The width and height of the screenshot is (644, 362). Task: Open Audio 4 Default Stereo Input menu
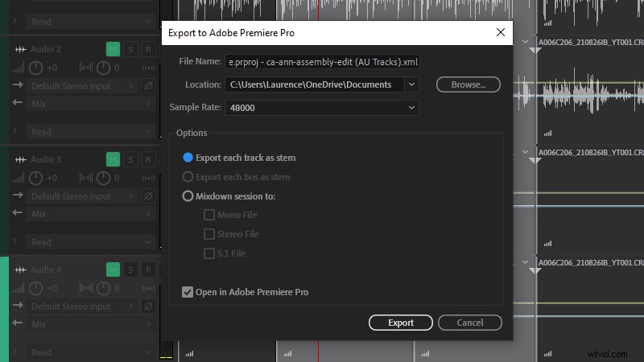[82, 306]
